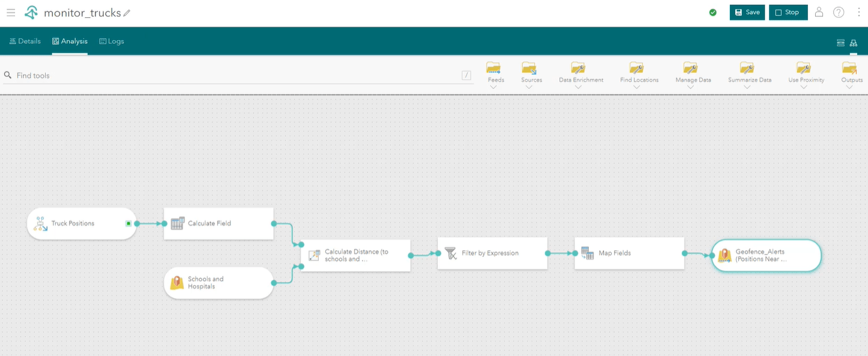This screenshot has height=356, width=868.
Task: Click the table icon on Map Fields node
Action: click(586, 253)
